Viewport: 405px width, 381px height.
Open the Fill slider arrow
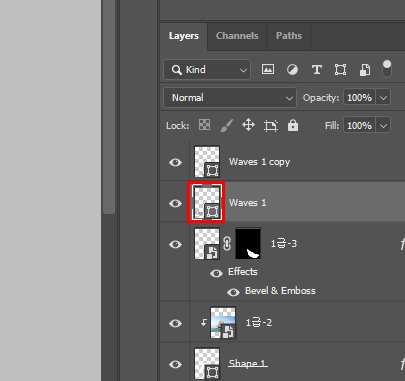point(383,126)
